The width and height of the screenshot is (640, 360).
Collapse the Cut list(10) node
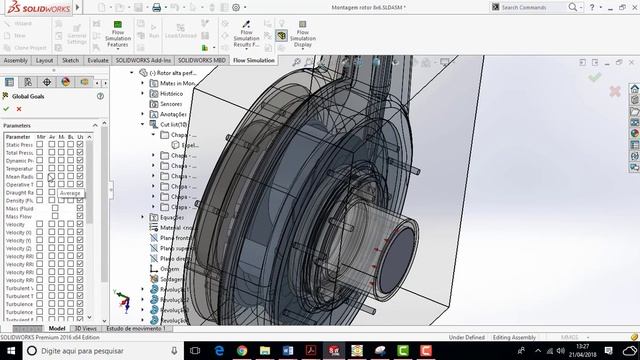pos(142,124)
